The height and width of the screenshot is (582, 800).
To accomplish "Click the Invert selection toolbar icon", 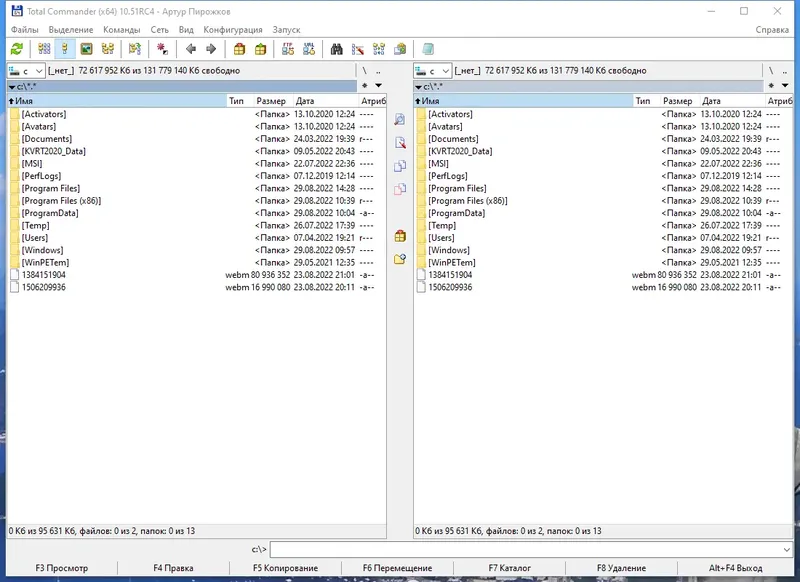I will (x=135, y=49).
